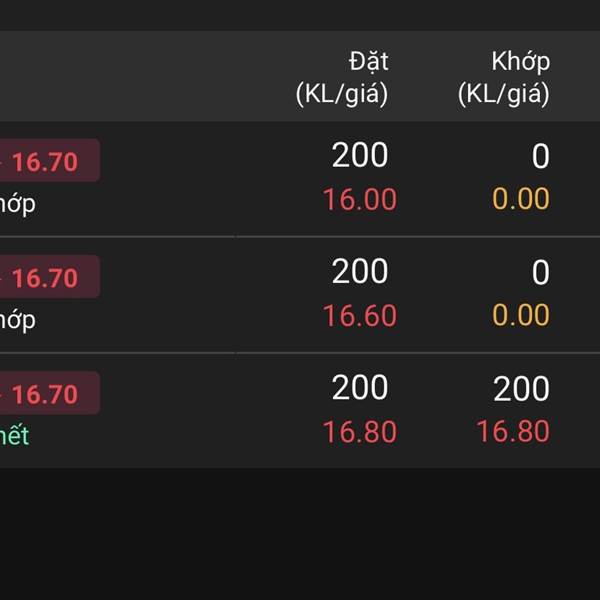Tap the green 'hết' status text
The height and width of the screenshot is (600, 600).
(14, 436)
